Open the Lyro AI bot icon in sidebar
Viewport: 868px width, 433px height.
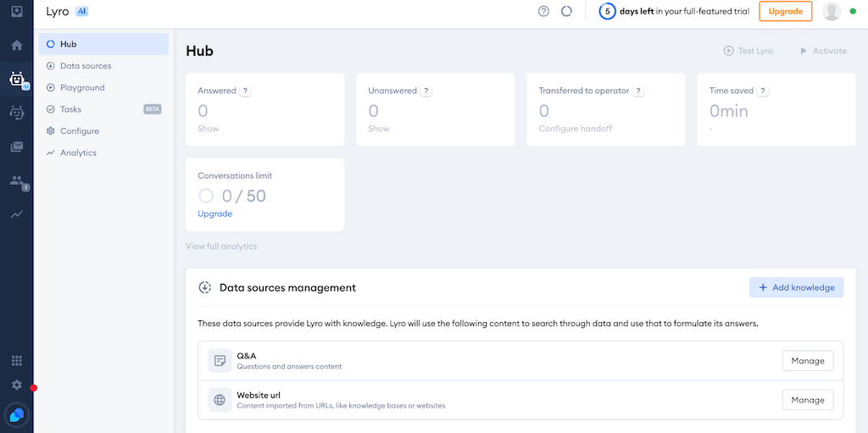17,80
